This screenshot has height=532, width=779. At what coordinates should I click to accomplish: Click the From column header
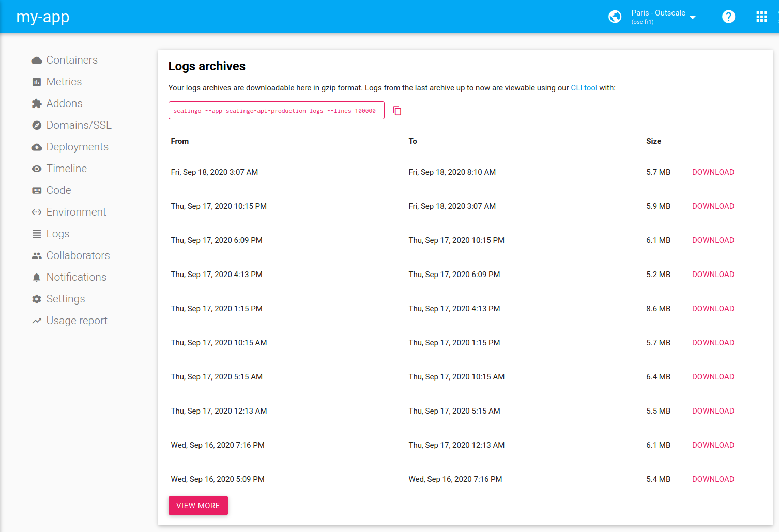point(180,141)
